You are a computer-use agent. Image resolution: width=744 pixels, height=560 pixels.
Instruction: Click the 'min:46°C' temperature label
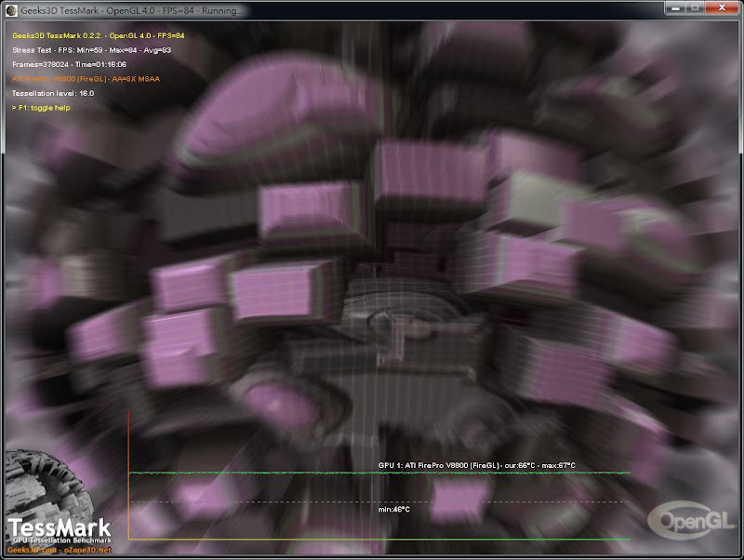[x=393, y=509]
